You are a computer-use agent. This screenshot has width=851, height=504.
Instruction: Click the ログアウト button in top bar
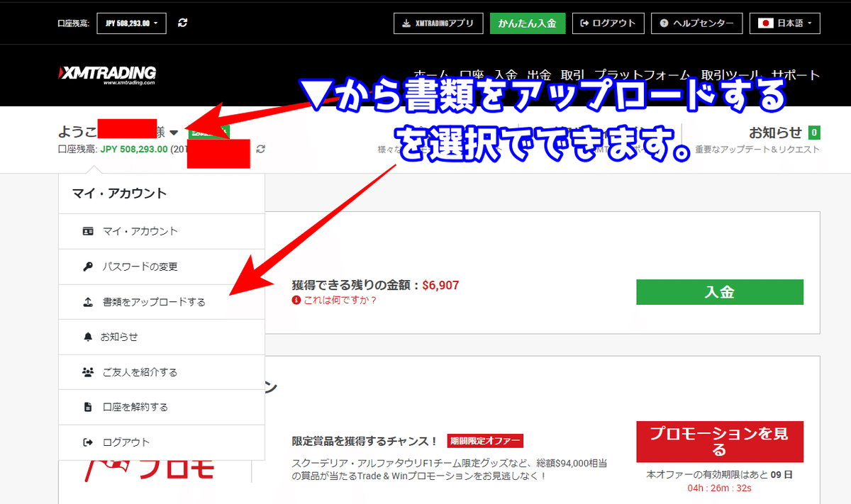pyautogui.click(x=608, y=23)
